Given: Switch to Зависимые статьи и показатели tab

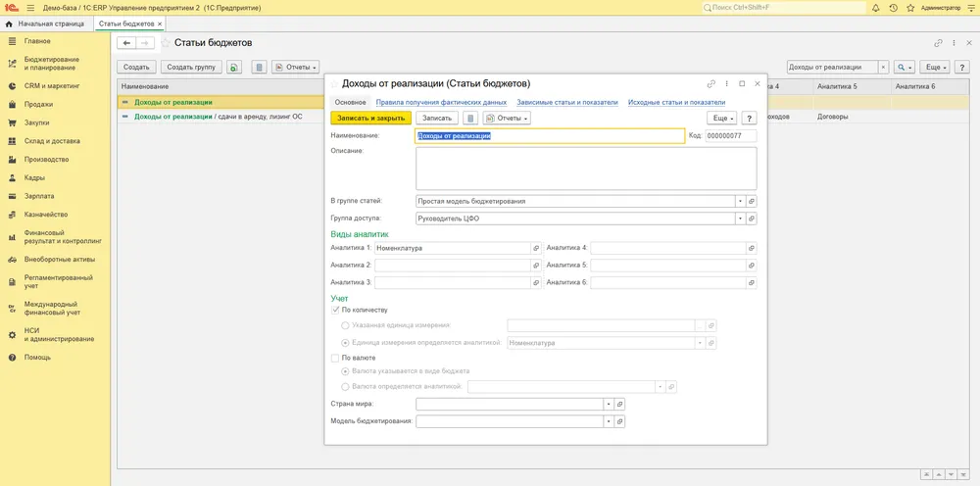Looking at the screenshot, I should click(567, 103).
